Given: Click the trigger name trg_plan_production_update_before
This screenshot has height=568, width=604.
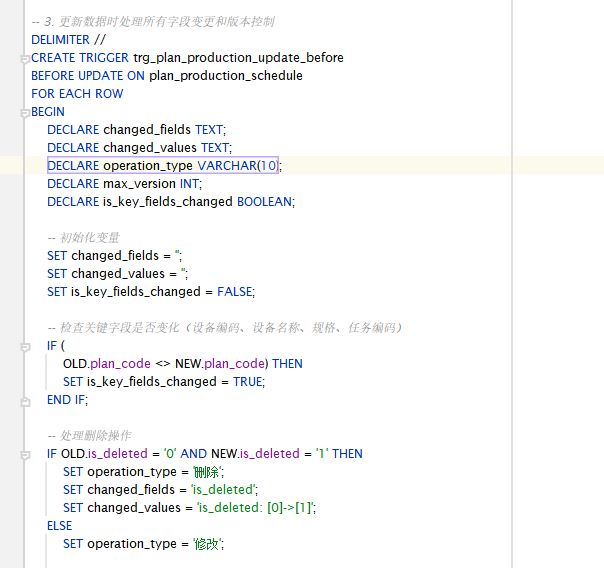Looking at the screenshot, I should click(238, 58).
